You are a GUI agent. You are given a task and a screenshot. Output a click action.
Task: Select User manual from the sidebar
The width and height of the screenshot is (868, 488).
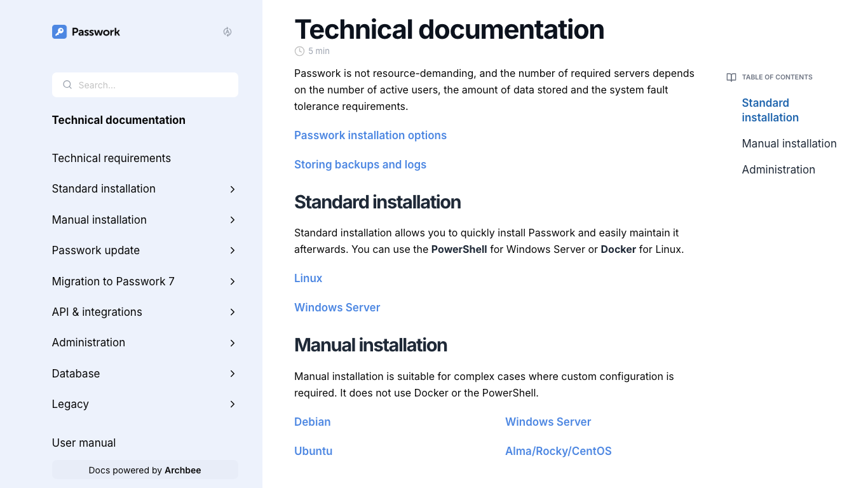point(83,442)
